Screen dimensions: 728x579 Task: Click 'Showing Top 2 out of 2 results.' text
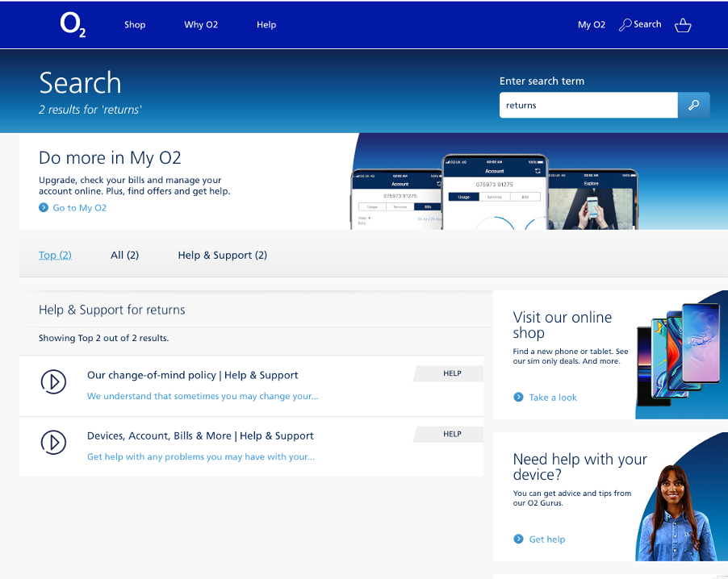pos(103,338)
